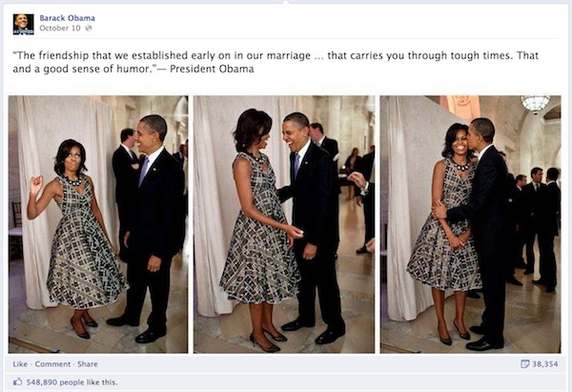Open first photo with raised fist pose
Viewport: 572px width, 392px height.
pos(98,224)
